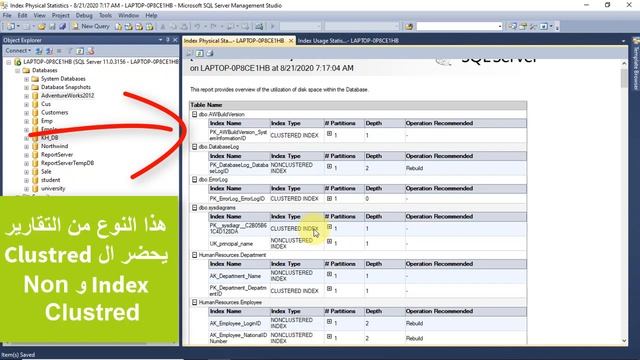Open the Window menu
This screenshot has width=640, height=360.
(128, 16)
